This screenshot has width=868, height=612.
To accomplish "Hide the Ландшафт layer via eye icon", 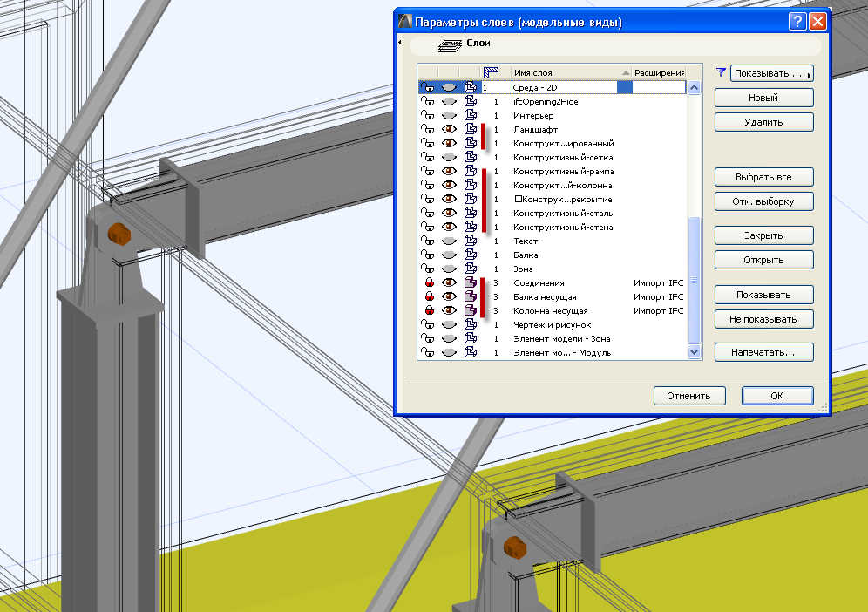I will click(x=449, y=129).
